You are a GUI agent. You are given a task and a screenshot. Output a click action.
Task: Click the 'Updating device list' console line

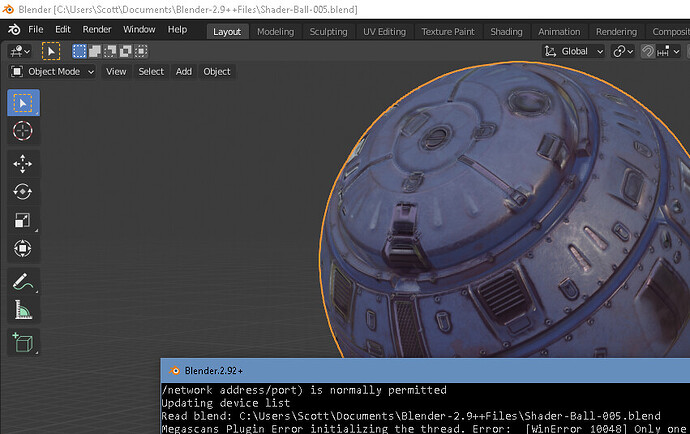(226, 403)
